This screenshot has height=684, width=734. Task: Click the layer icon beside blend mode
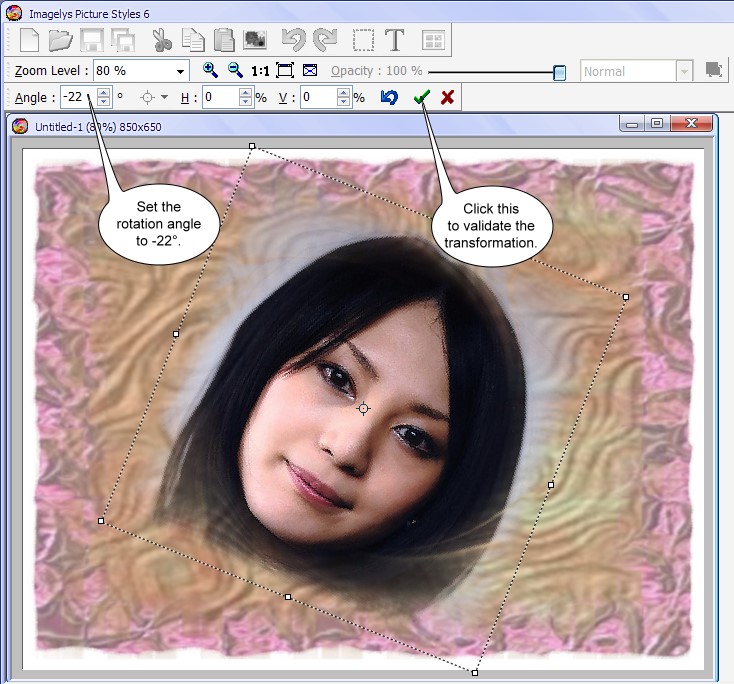[713, 70]
